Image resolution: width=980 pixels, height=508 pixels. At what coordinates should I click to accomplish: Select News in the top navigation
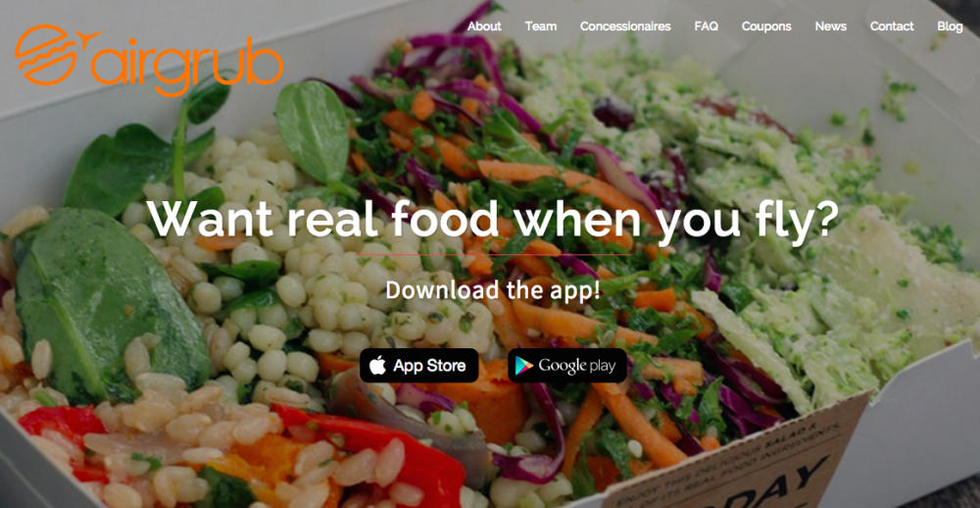831,26
